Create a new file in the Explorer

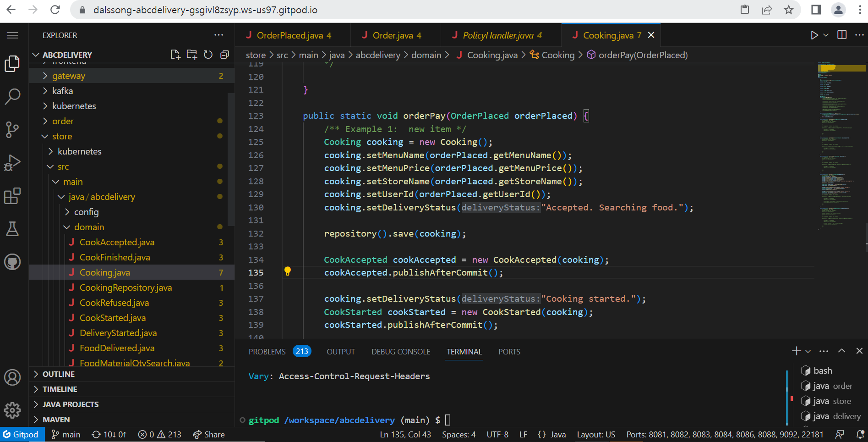click(175, 54)
